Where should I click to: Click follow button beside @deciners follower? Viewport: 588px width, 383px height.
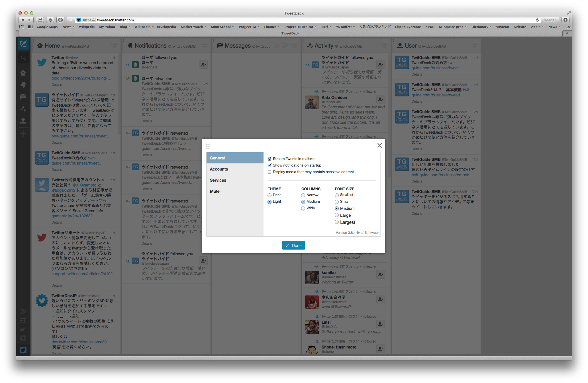[203, 64]
